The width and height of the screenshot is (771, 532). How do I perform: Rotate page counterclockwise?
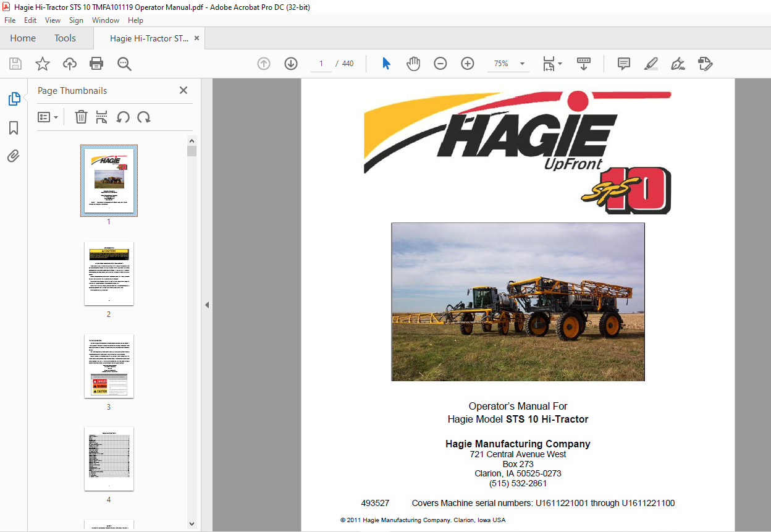click(x=123, y=117)
